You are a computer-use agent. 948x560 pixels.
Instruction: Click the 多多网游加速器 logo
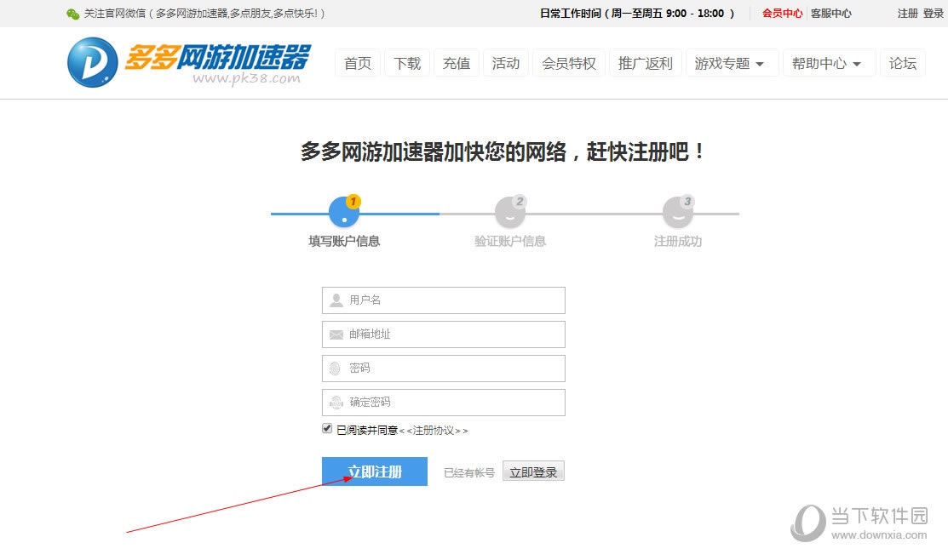click(188, 62)
